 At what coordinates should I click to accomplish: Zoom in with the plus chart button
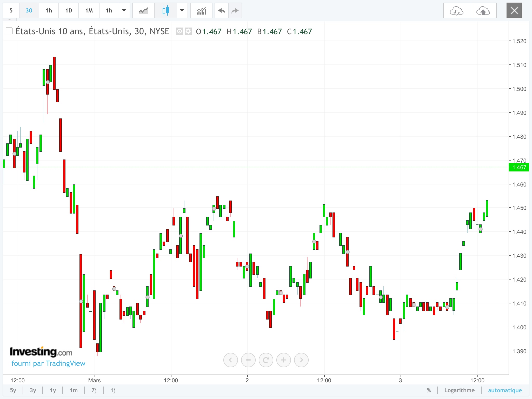pos(283,360)
